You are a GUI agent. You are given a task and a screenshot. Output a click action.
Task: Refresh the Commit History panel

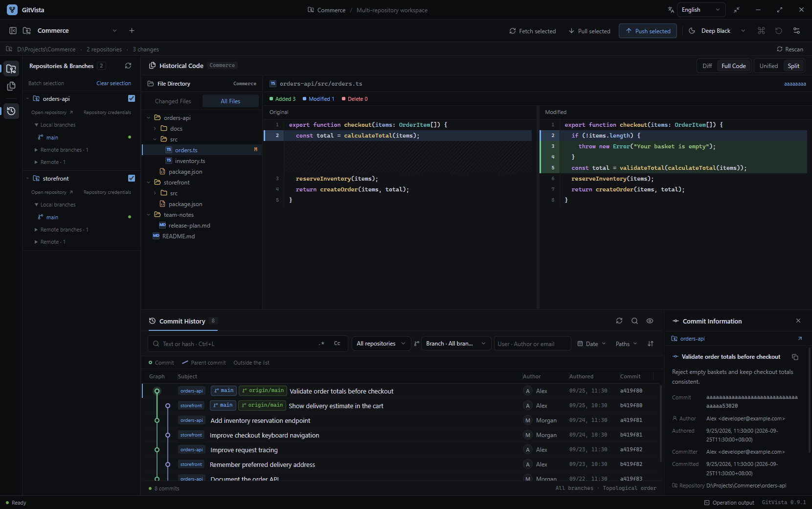tap(619, 321)
